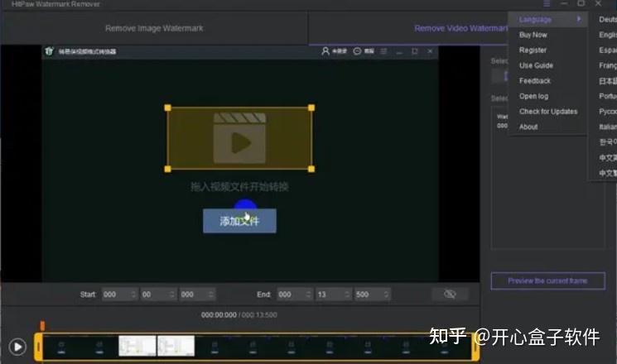The width and height of the screenshot is (617, 364).
Task: Click bottom-left handle of watermark selection box
Action: point(167,169)
